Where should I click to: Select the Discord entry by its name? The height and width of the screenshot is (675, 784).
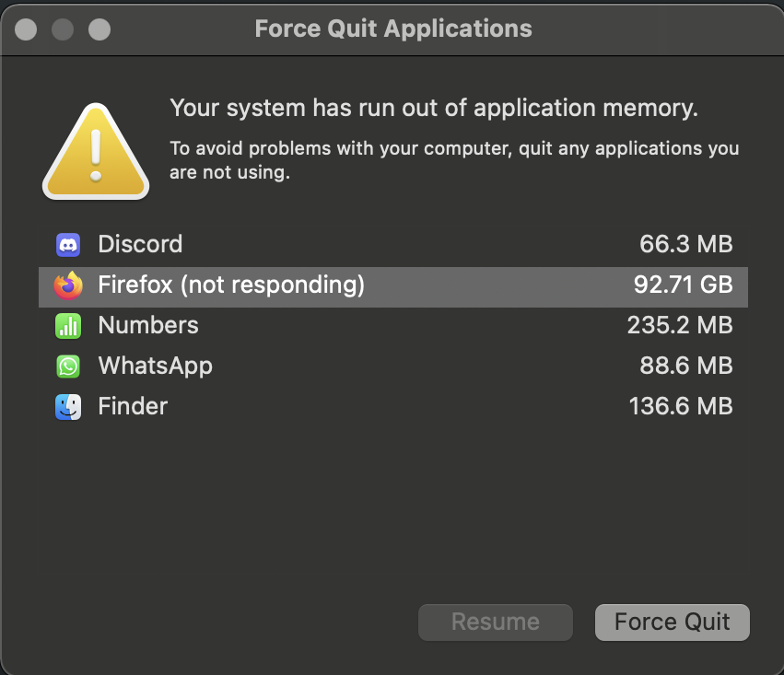(140, 245)
